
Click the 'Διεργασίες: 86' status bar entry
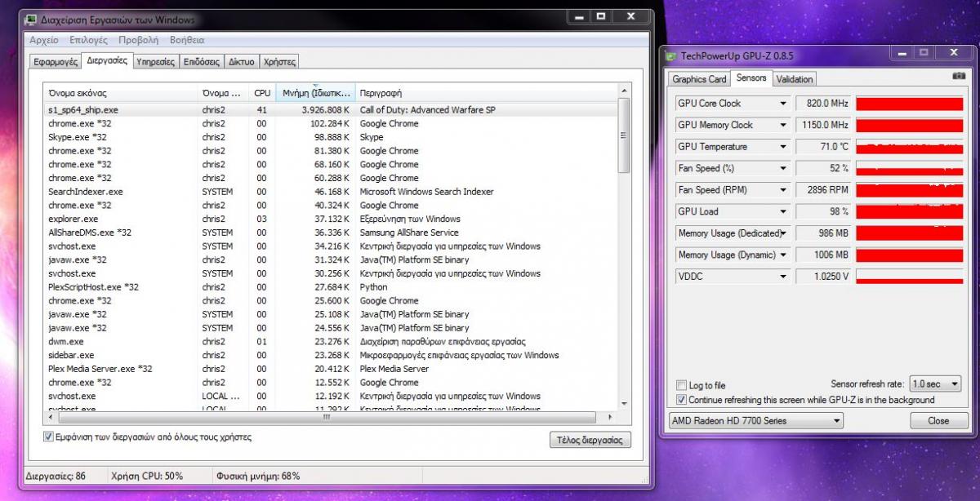coord(56,476)
